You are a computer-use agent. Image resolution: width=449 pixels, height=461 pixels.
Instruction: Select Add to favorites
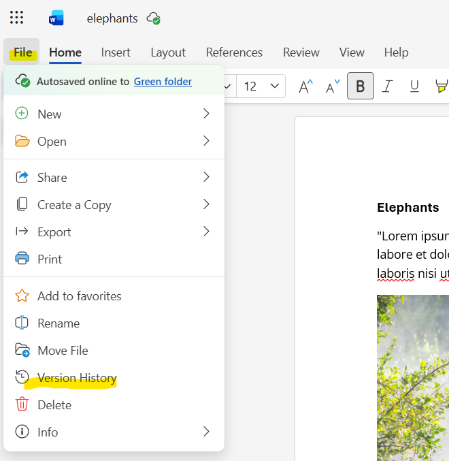pyautogui.click(x=114, y=296)
